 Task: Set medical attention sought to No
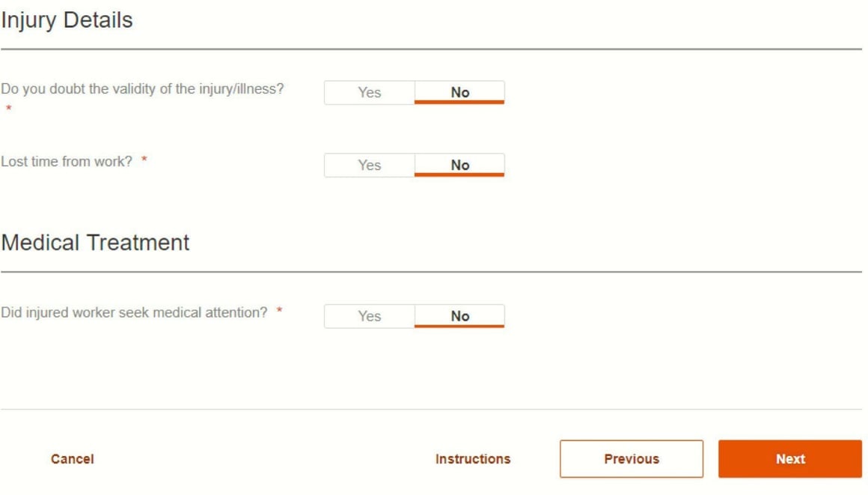pos(459,316)
